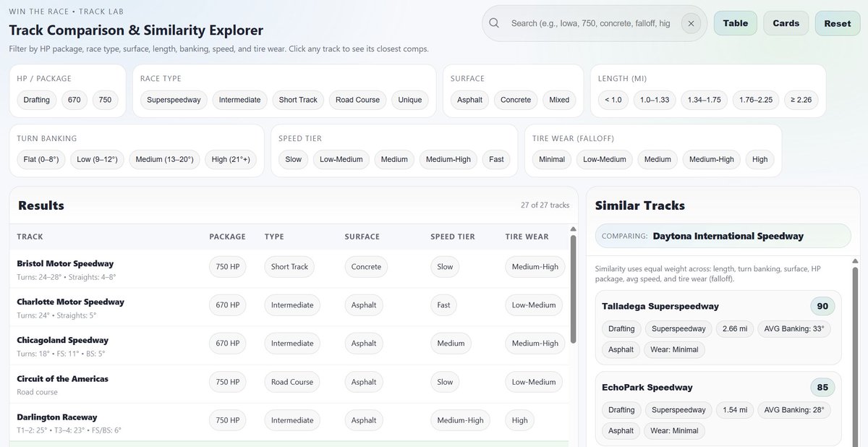Select the Mixed surface filter
The width and height of the screenshot is (868, 447).
click(x=559, y=100)
